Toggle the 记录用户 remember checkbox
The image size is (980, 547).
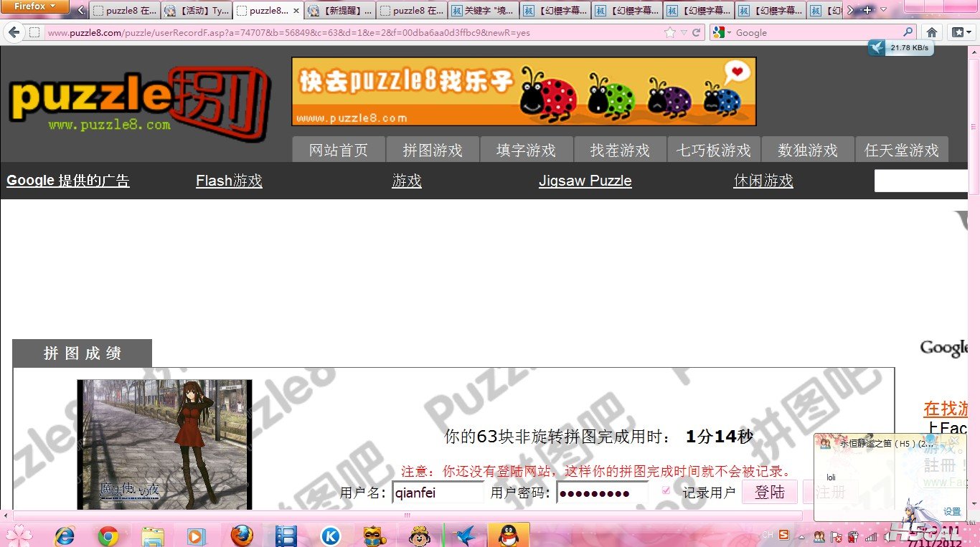click(666, 490)
